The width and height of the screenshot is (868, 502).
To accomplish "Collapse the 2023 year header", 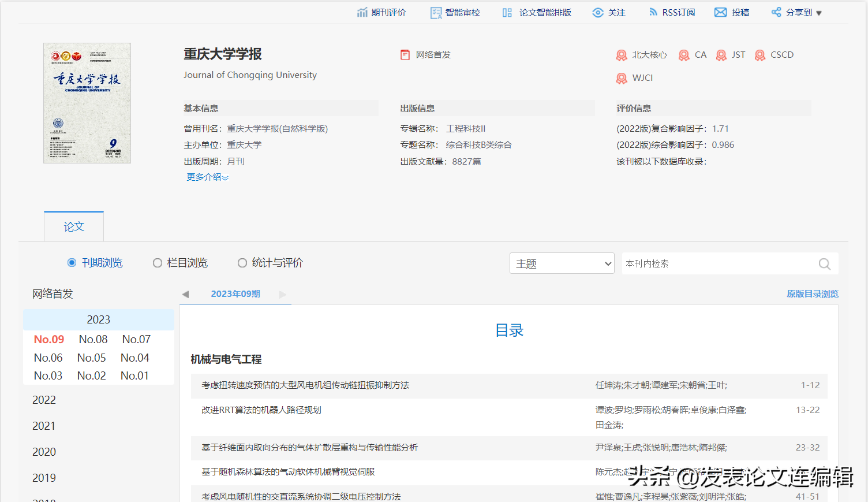I will coord(99,319).
